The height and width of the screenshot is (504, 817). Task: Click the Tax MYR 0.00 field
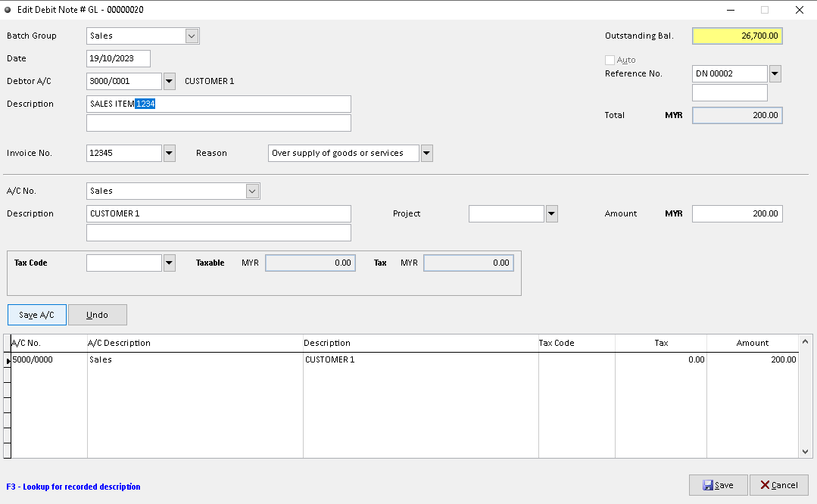tap(469, 263)
